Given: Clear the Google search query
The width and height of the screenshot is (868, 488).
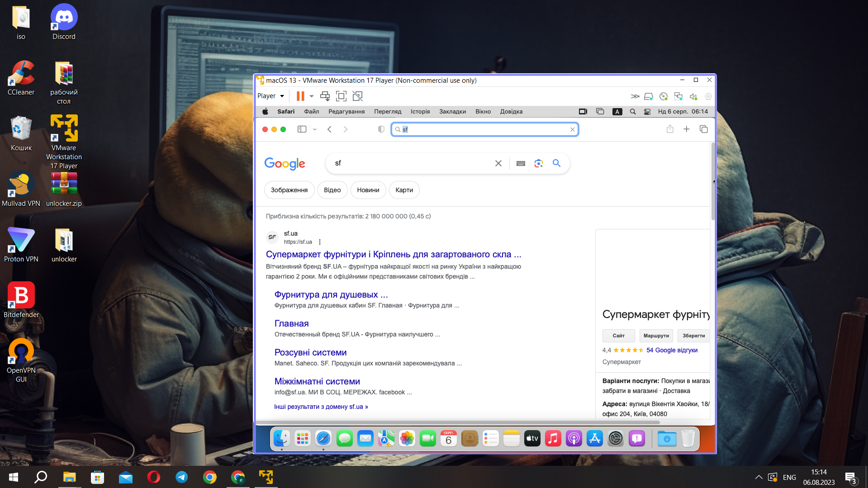Looking at the screenshot, I should [x=498, y=163].
